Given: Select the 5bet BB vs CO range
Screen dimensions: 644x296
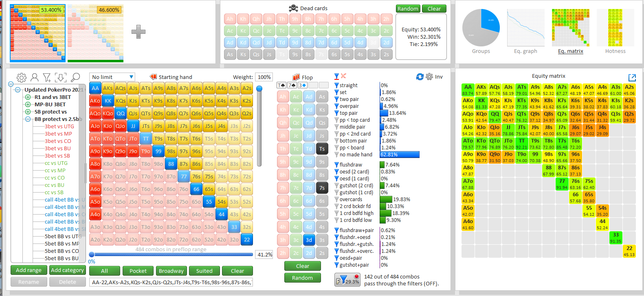Looking at the screenshot, I should (62, 251).
